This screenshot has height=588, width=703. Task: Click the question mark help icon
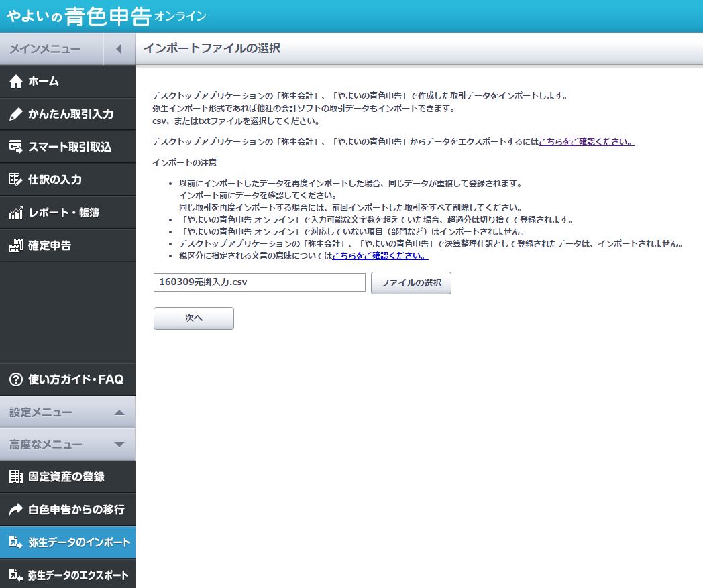(x=15, y=379)
